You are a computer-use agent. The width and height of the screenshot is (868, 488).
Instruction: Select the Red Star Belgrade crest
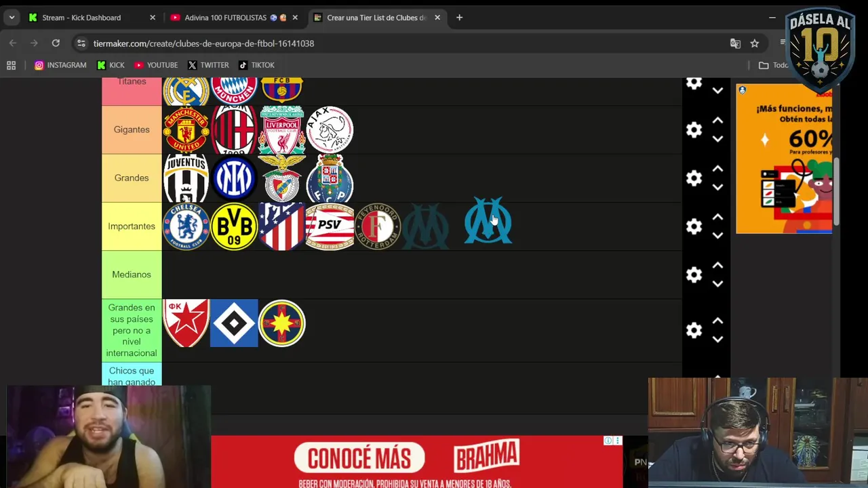[x=186, y=323]
